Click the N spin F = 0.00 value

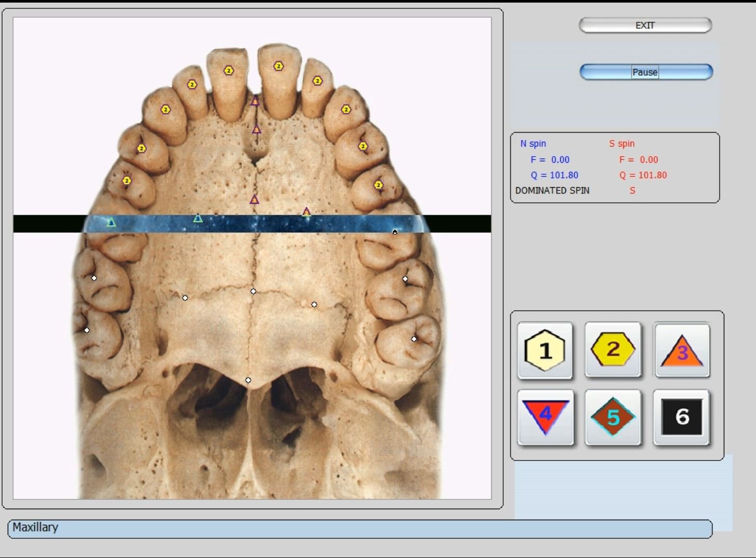click(x=550, y=160)
